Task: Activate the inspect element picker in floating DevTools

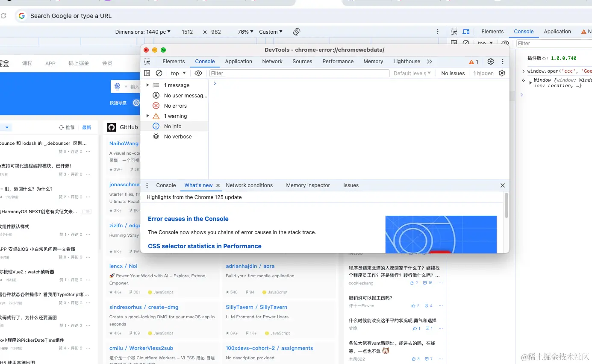Action: point(147,62)
